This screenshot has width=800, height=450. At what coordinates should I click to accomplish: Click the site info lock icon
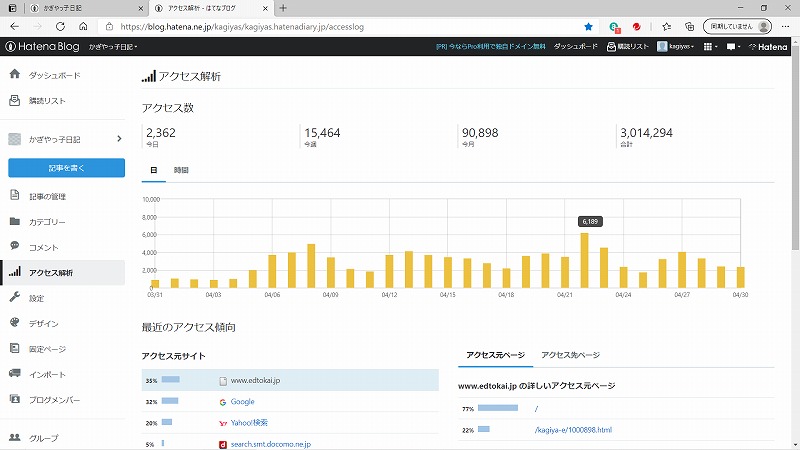pos(109,27)
